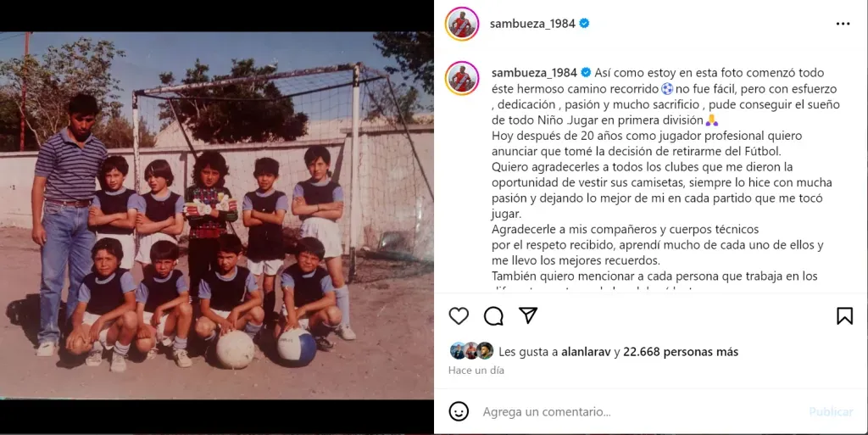
Task: Click the childhood football team photo
Action: [x=216, y=215]
